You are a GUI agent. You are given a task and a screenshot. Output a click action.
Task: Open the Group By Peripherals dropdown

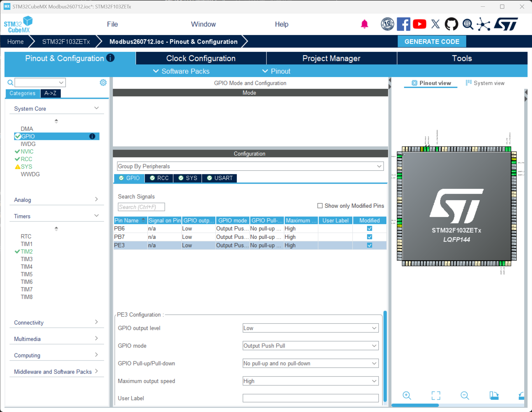pyautogui.click(x=250, y=166)
